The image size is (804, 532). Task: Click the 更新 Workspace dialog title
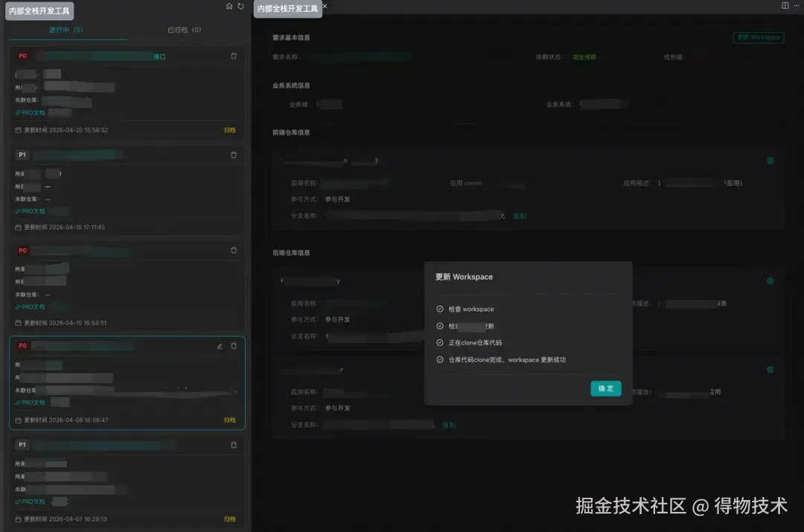point(464,277)
